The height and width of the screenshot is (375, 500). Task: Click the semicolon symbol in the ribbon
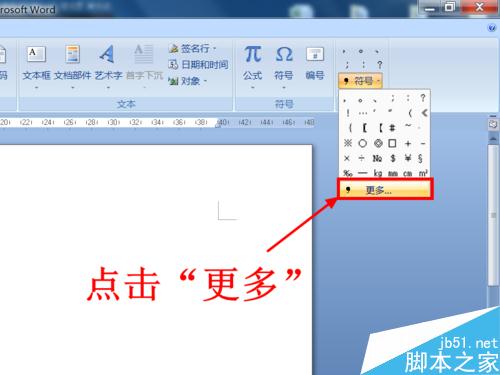coord(347,65)
